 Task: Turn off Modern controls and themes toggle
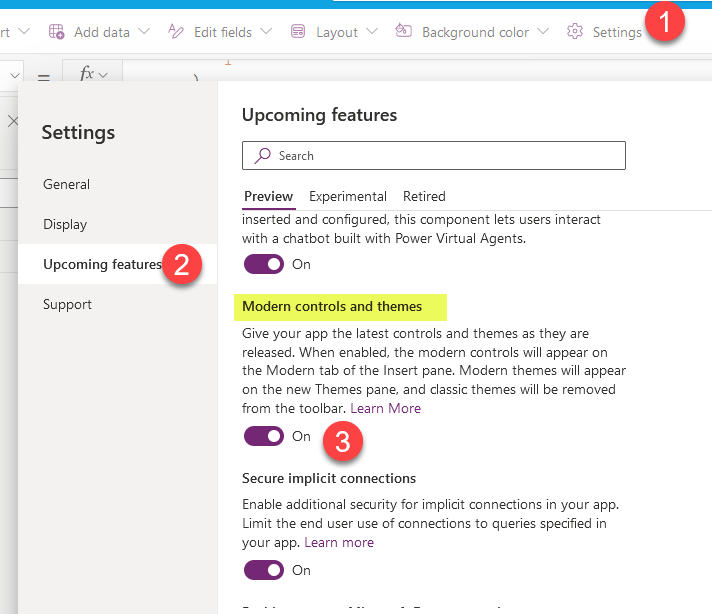tap(264, 436)
